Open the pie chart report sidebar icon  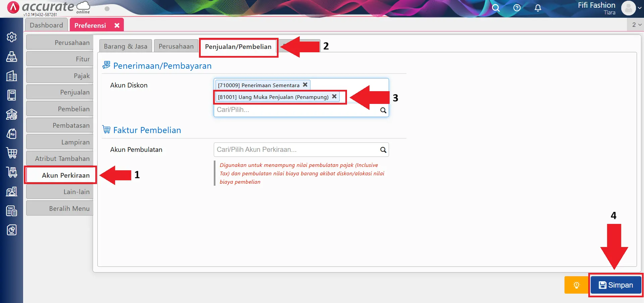[12, 230]
